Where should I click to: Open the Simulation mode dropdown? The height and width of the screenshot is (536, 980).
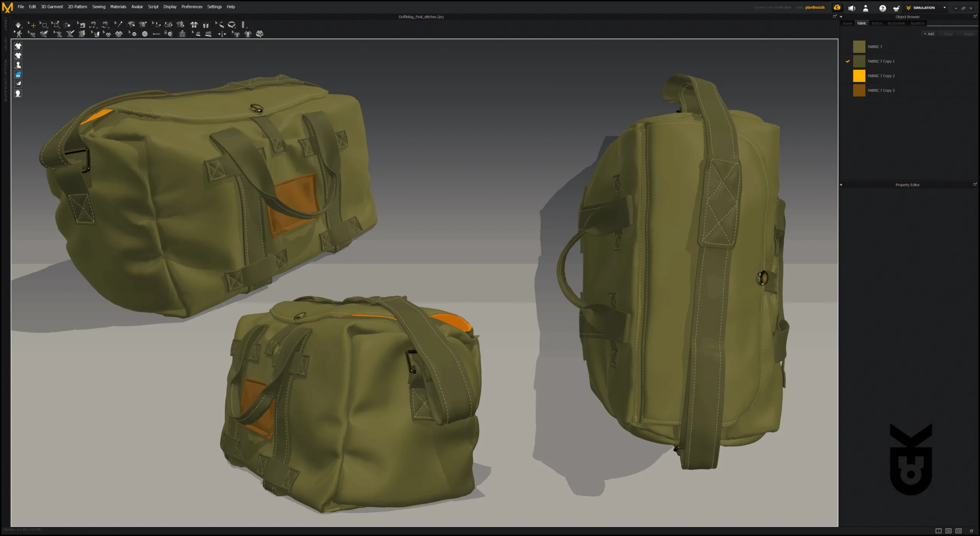point(944,7)
